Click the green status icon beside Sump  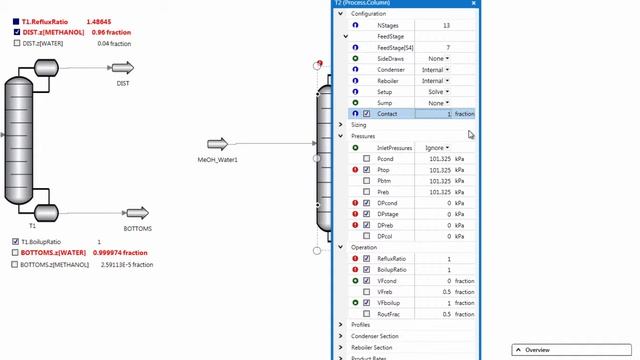[355, 103]
